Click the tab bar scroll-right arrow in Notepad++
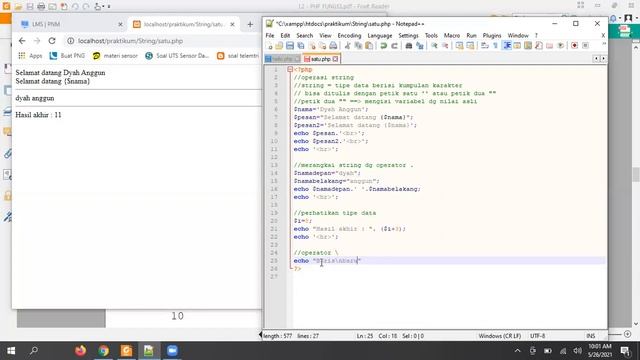Viewport: 640px width, 360px height. [603, 59]
